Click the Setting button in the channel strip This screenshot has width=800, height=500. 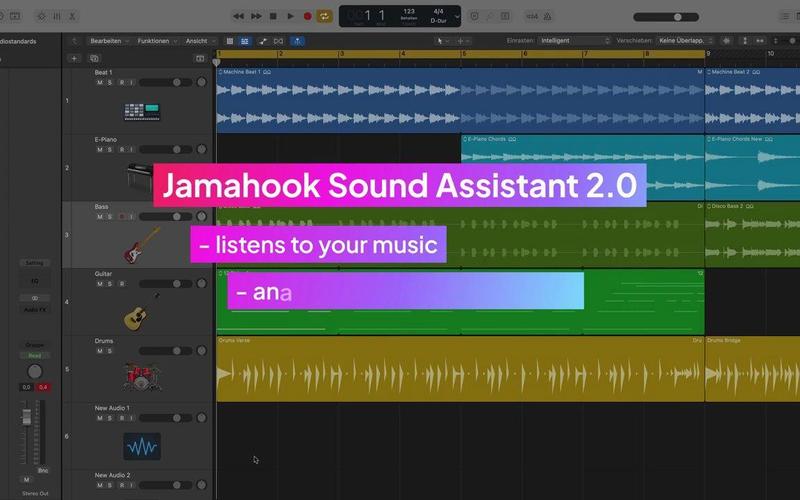pyautogui.click(x=35, y=263)
